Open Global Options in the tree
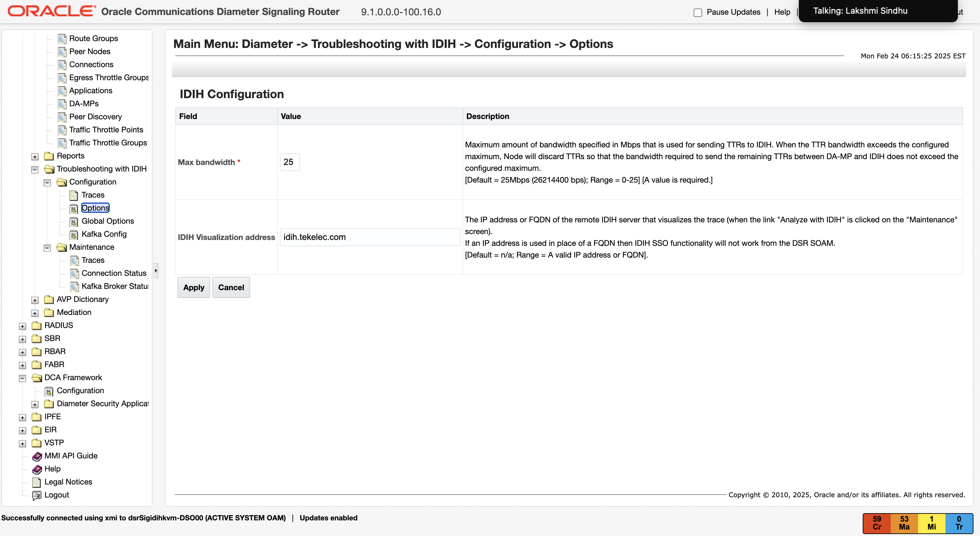This screenshot has height=536, width=980. click(108, 221)
